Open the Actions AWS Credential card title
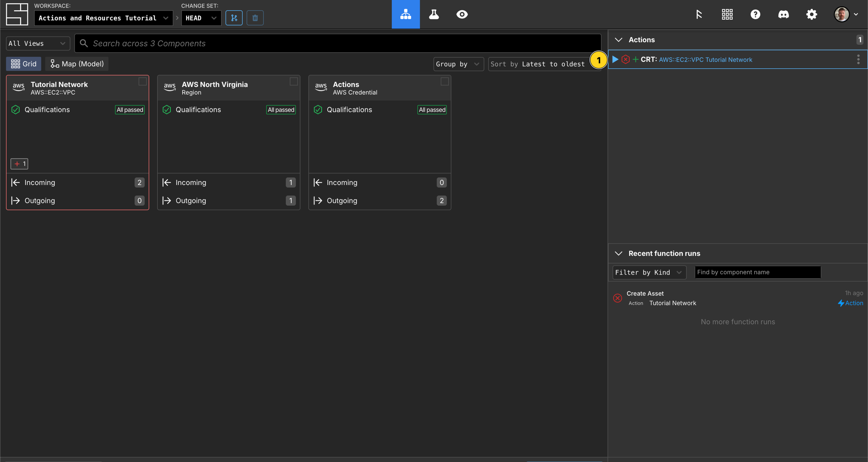This screenshot has height=462, width=868. tap(346, 84)
